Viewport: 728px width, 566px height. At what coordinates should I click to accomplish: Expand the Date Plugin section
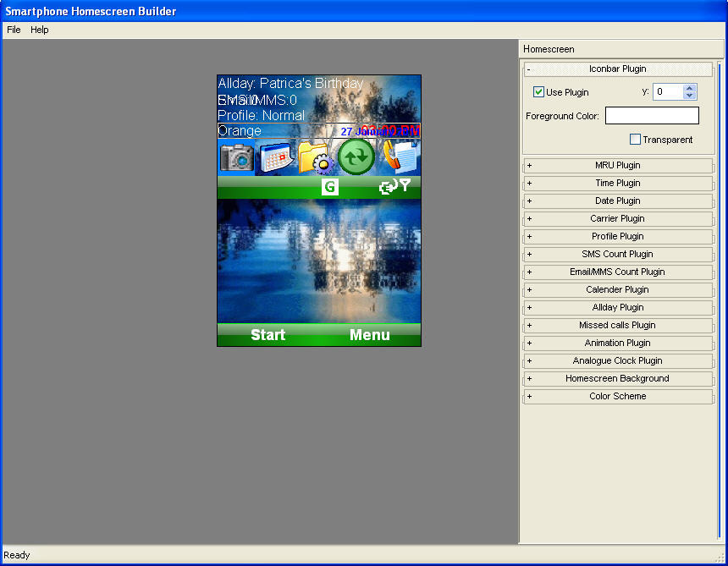(617, 201)
